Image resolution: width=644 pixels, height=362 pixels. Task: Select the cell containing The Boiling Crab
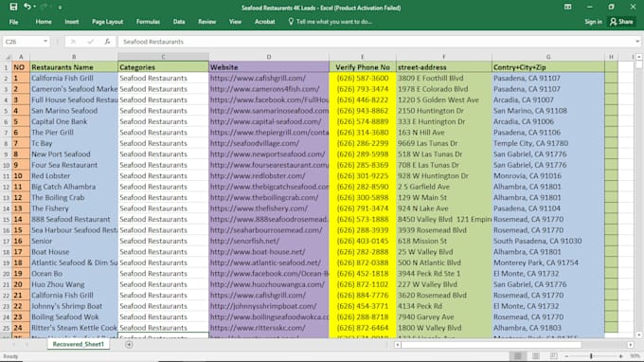point(74,198)
